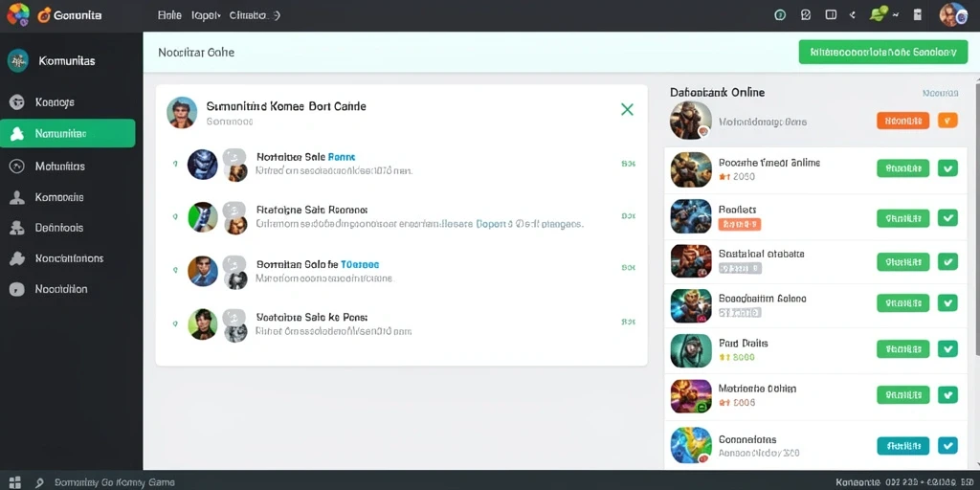Open the green chat bubbles dropdown in header
This screenshot has height=490, width=980.
(883, 13)
